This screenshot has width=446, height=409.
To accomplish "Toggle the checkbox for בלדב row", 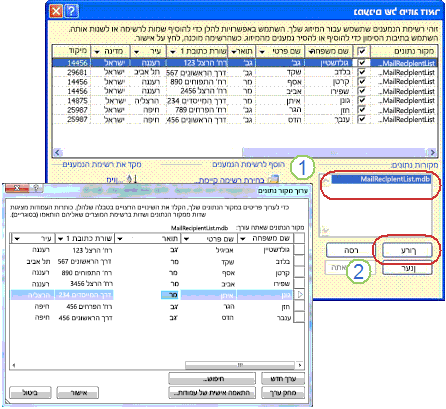I will click(x=362, y=72).
